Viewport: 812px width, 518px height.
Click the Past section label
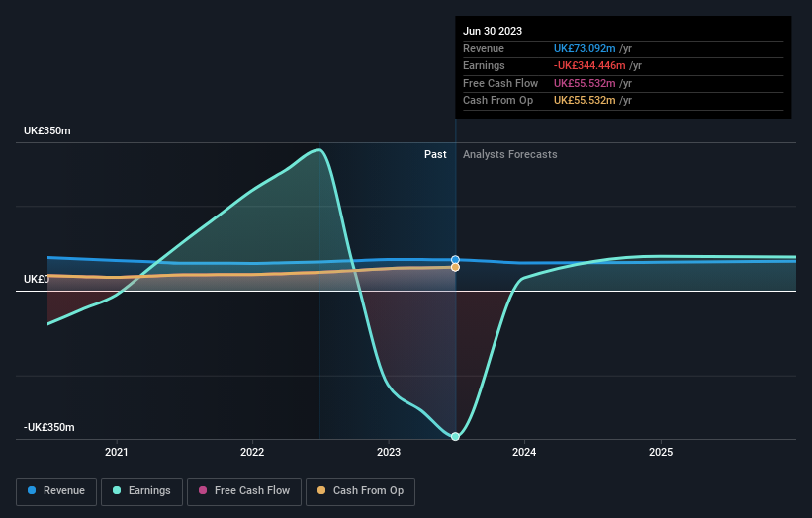coord(435,155)
